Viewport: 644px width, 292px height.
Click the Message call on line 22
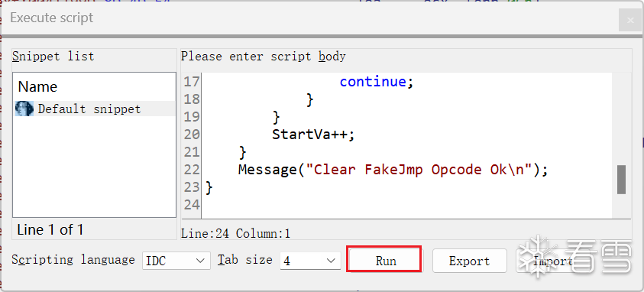click(267, 170)
